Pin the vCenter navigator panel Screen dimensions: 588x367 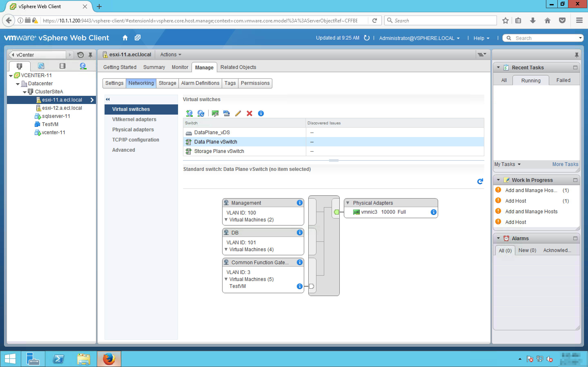click(90, 55)
